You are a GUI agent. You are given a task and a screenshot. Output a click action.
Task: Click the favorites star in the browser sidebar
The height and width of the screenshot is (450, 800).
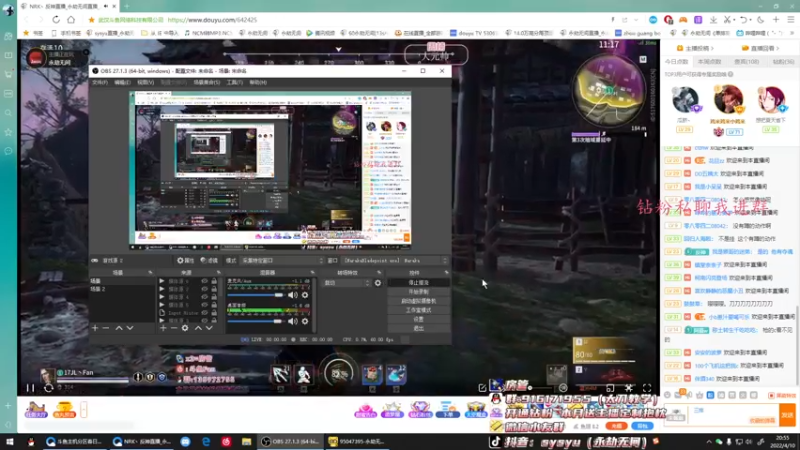click(x=8, y=132)
